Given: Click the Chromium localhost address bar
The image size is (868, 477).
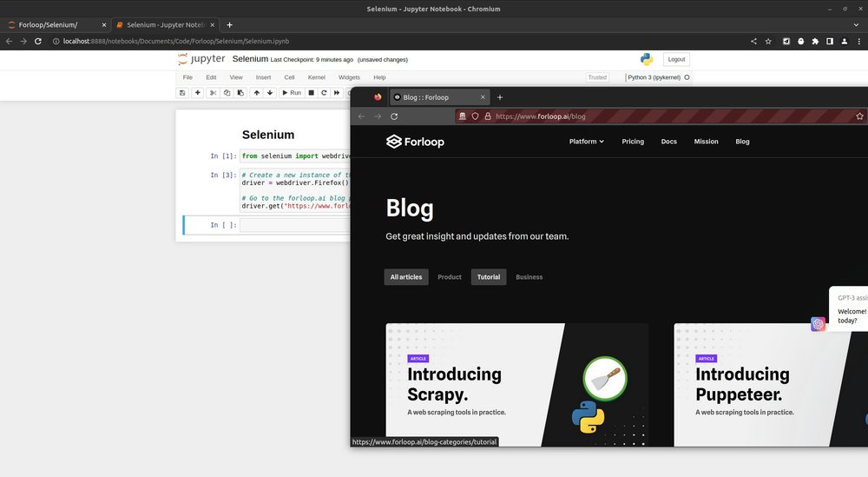Looking at the screenshot, I should pos(398,41).
